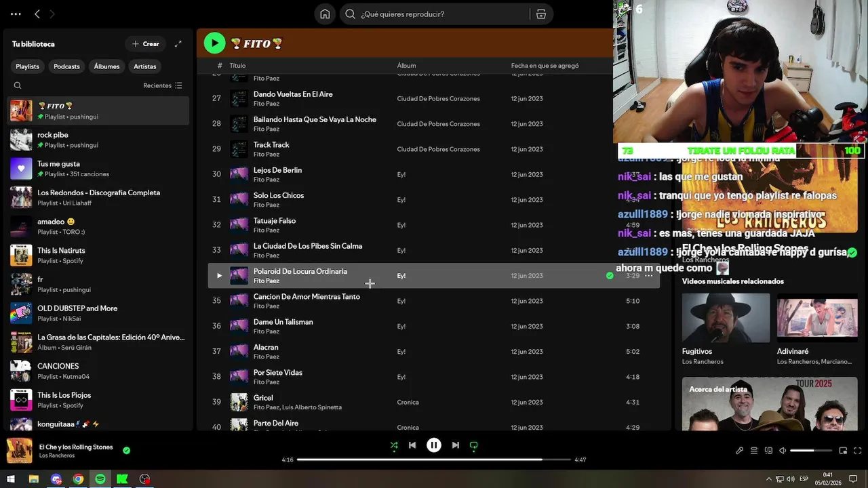This screenshot has height=488, width=868.
Task: Skip to next track
Action: click(456, 445)
